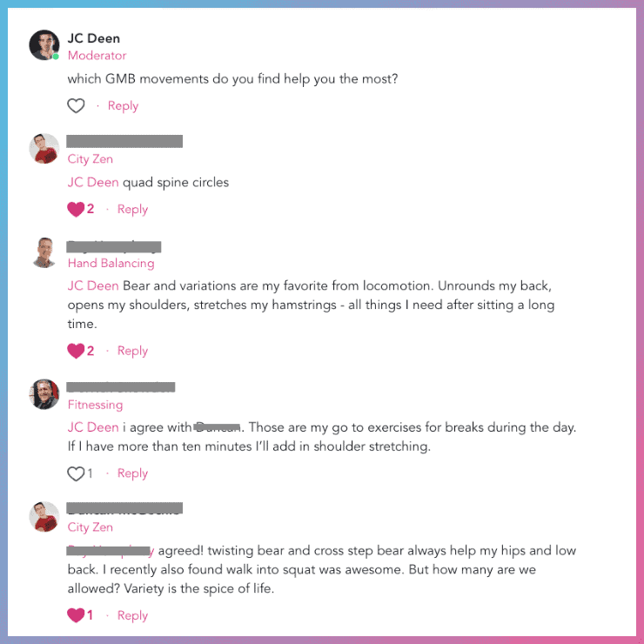This screenshot has width=644, height=644.
Task: Open JC Deen's profile avatar
Action: [44, 45]
